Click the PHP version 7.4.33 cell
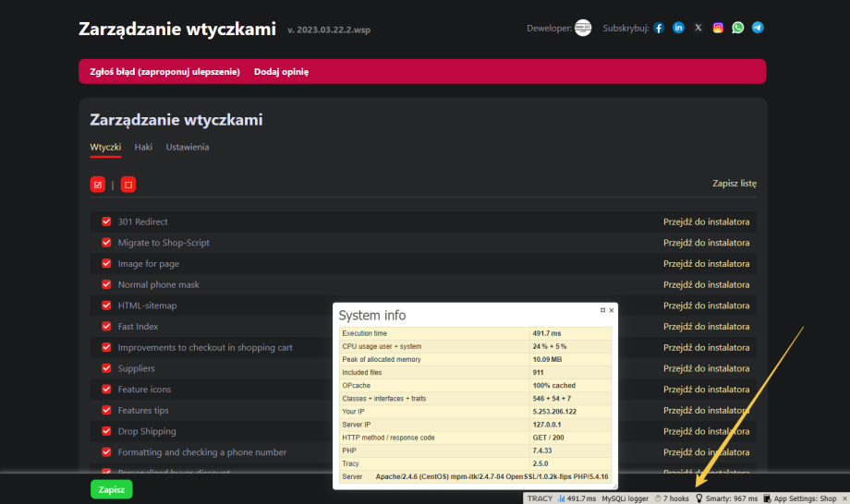The height and width of the screenshot is (504, 850). click(570, 450)
